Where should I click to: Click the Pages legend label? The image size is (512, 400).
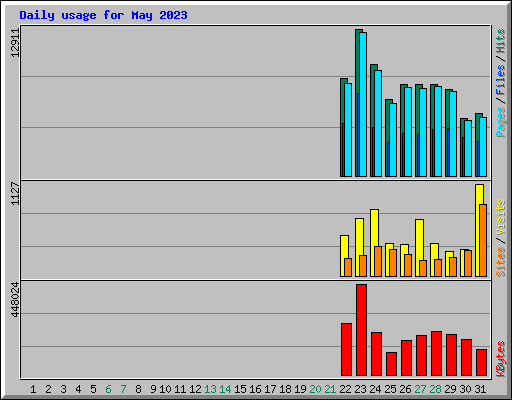pyautogui.click(x=501, y=122)
